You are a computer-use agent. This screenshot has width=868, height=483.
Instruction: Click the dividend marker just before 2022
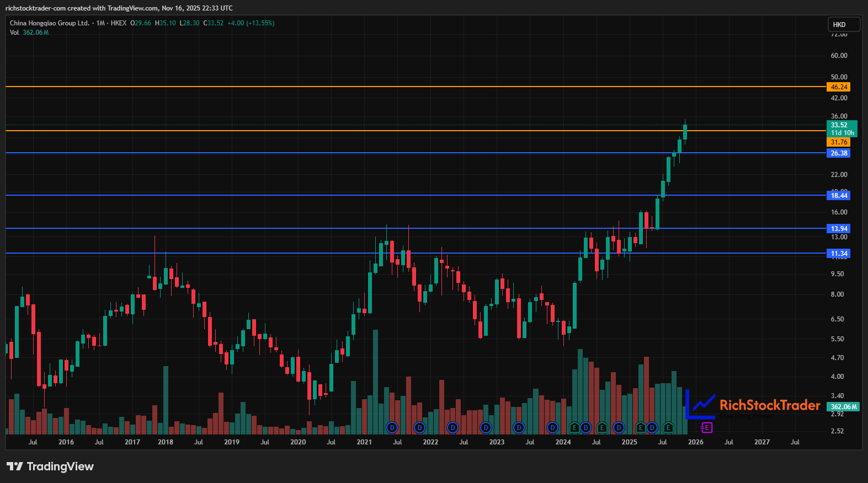(x=420, y=427)
